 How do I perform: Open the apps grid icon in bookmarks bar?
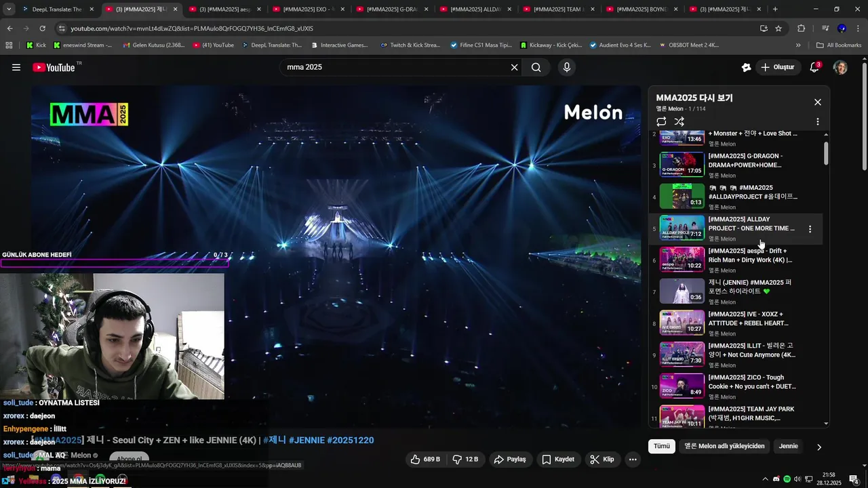tap(9, 45)
